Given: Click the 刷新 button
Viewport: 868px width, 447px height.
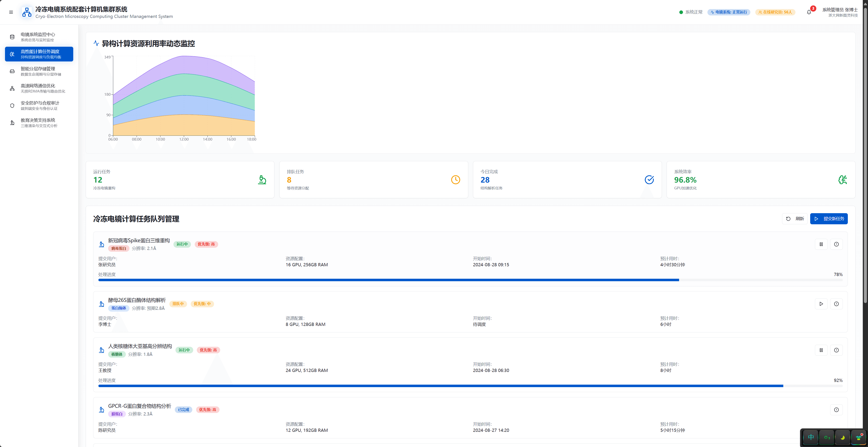Looking at the screenshot, I should (x=795, y=218).
